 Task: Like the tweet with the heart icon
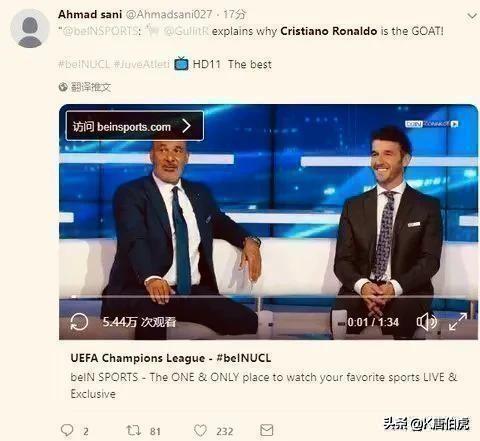coord(200,430)
